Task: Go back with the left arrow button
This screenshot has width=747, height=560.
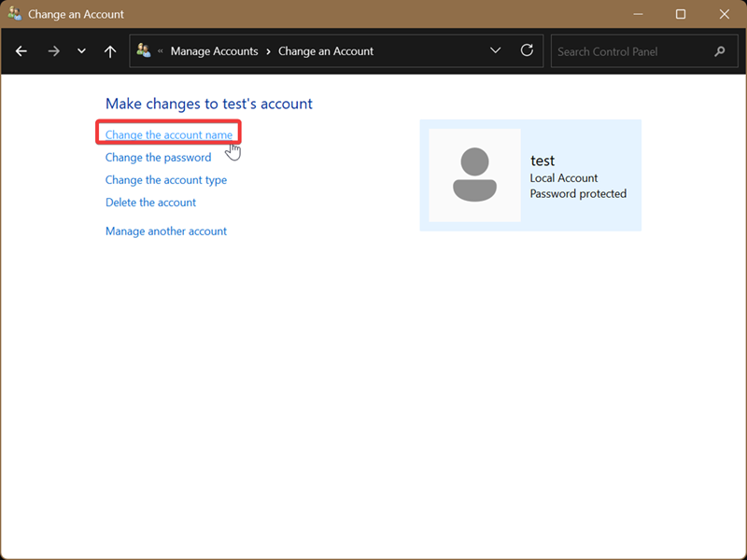Action: click(x=21, y=51)
